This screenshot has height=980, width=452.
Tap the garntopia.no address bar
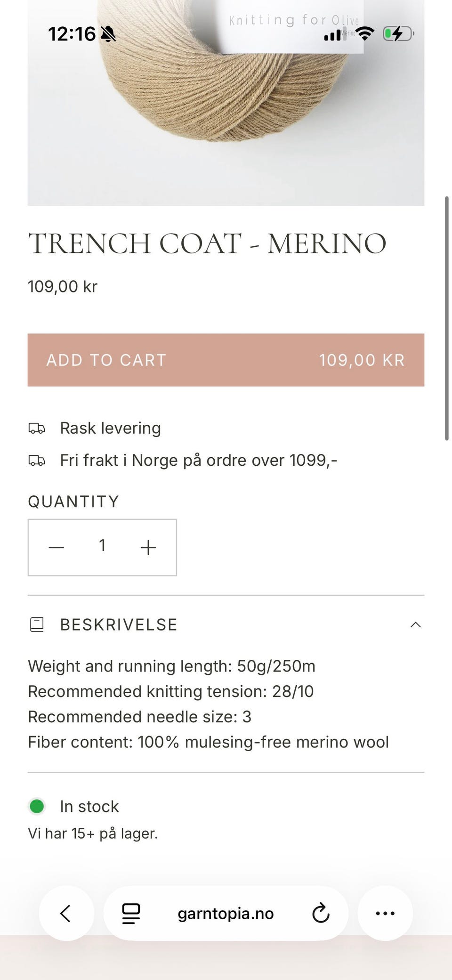pos(226,914)
